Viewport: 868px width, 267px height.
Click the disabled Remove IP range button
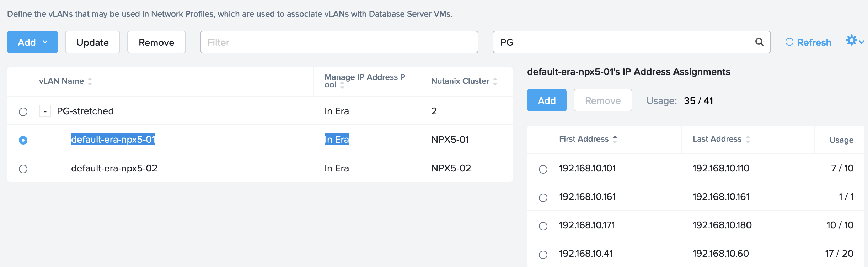coord(603,100)
